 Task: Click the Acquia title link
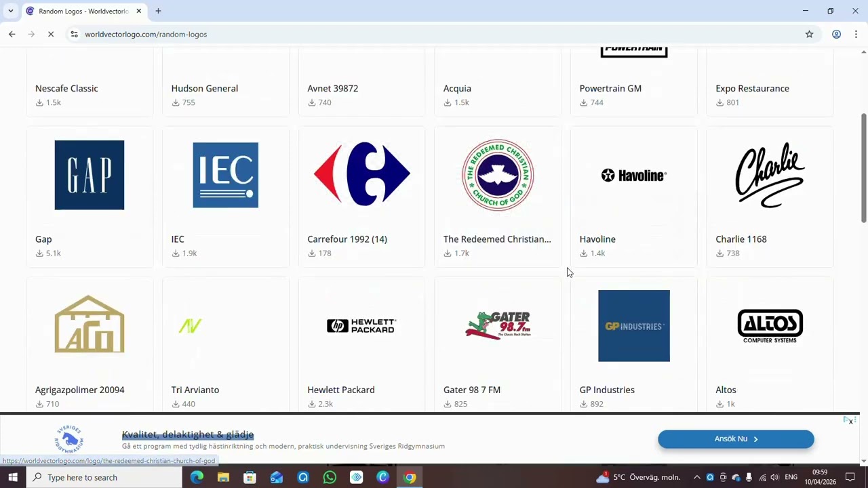pos(457,88)
